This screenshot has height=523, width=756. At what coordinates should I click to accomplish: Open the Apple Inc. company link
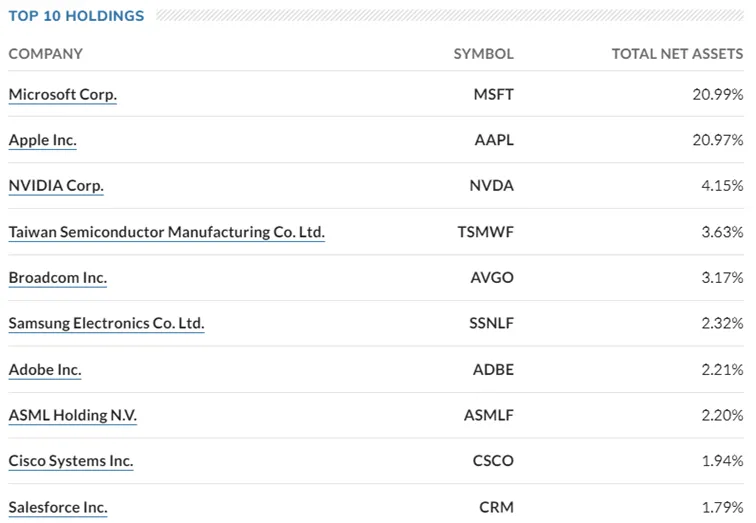point(42,140)
